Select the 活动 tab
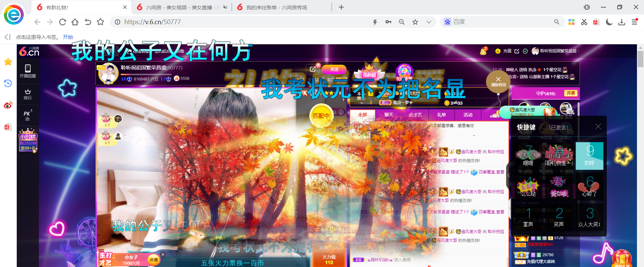 click(x=468, y=115)
